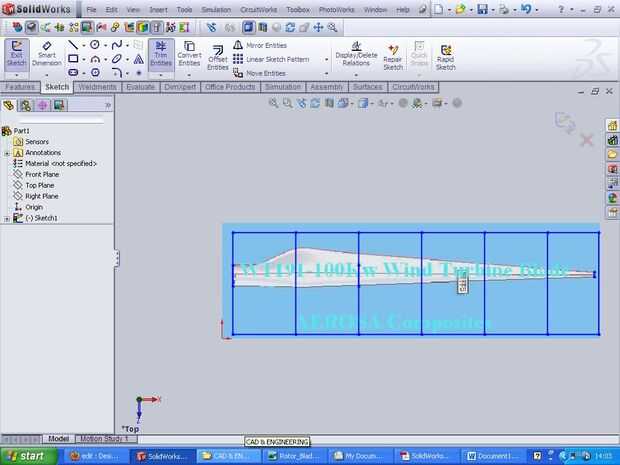Image resolution: width=620 pixels, height=465 pixels.
Task: Click the Undo toolbar icon
Action: click(526, 9)
